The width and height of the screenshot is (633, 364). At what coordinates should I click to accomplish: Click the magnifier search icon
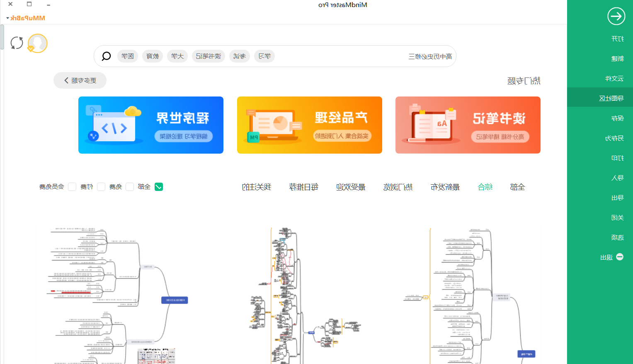[x=106, y=56]
